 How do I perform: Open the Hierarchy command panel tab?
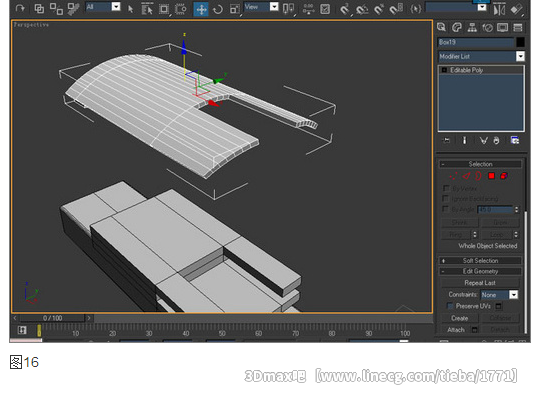click(x=472, y=27)
